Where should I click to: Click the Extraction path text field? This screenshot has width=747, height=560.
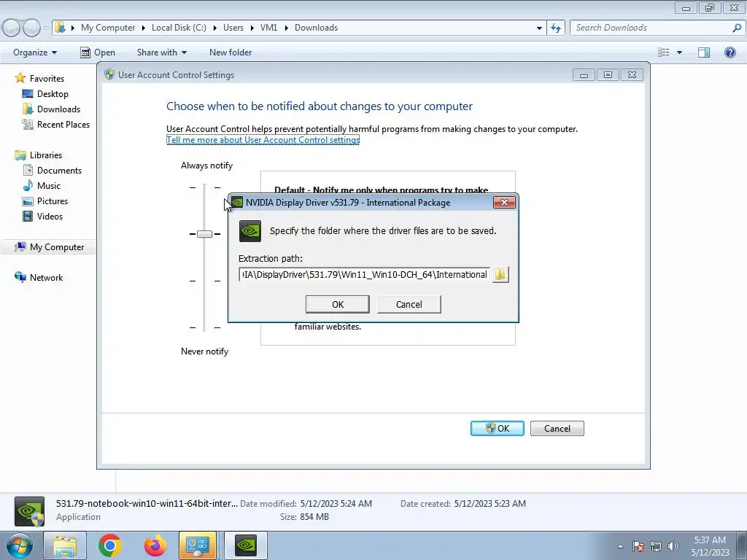[365, 274]
